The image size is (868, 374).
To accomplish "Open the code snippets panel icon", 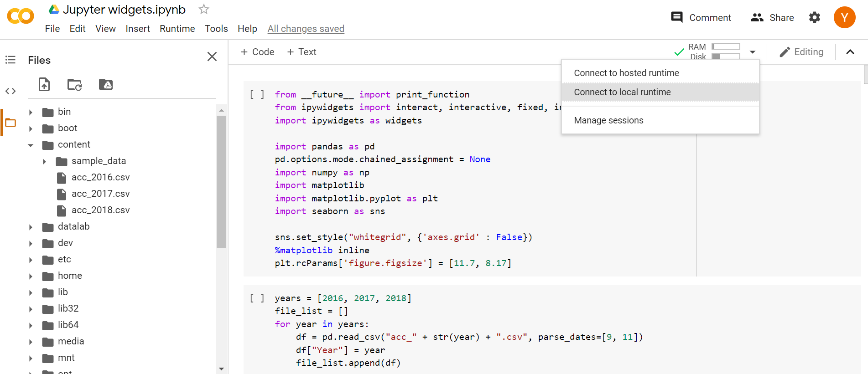I will coord(10,91).
